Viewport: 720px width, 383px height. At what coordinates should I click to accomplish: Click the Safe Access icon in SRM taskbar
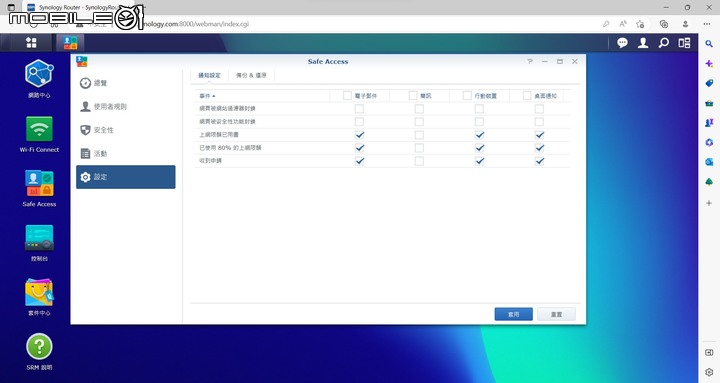[x=70, y=43]
